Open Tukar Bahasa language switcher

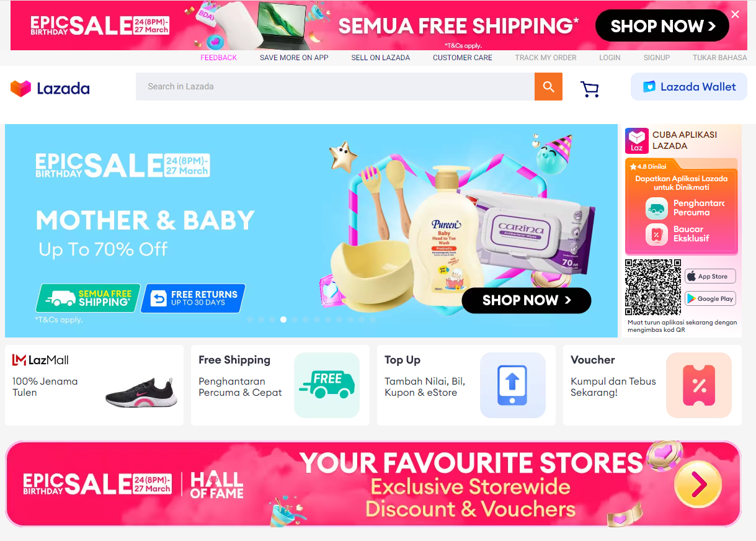tap(719, 58)
